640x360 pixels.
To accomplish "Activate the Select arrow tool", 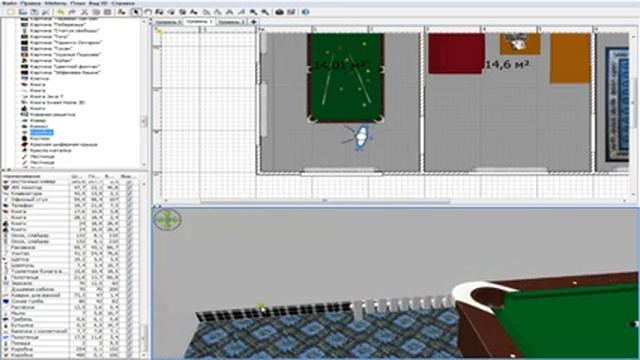I will tap(136, 12).
